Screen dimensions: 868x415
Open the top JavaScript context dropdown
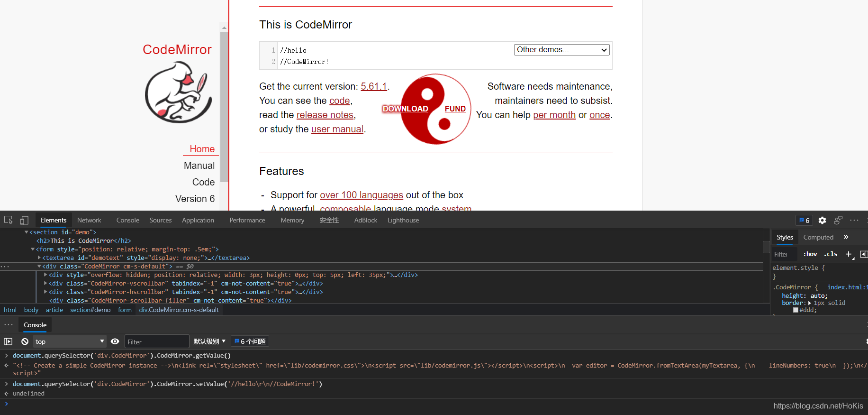(x=70, y=341)
